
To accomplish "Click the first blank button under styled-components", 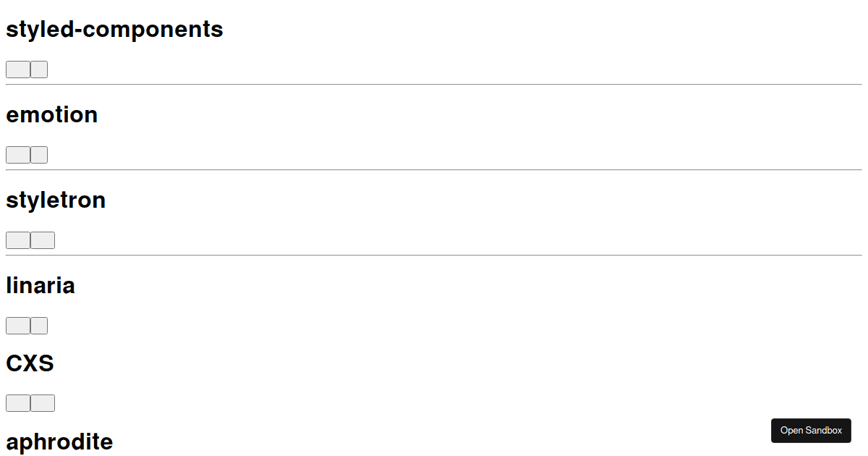I will pyautogui.click(x=18, y=69).
